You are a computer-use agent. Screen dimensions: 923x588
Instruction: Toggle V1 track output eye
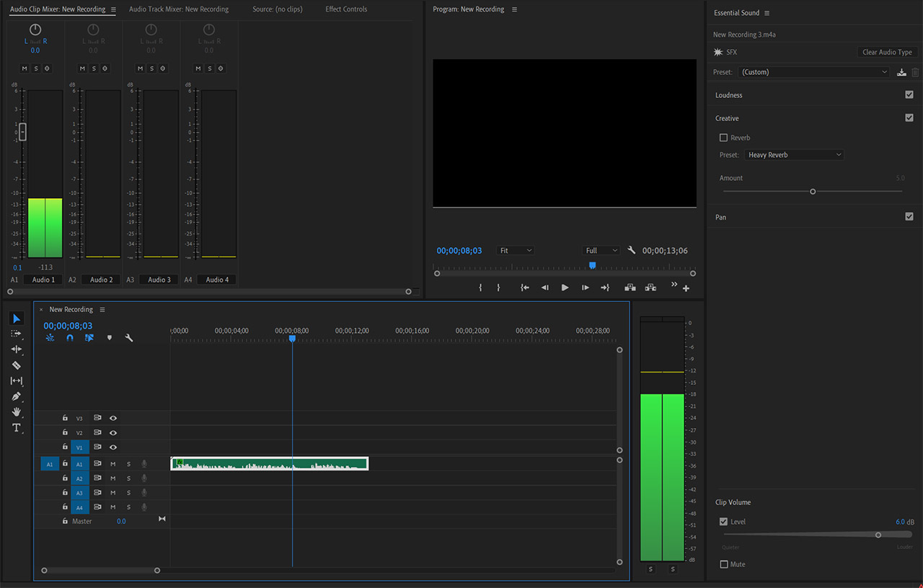113,447
